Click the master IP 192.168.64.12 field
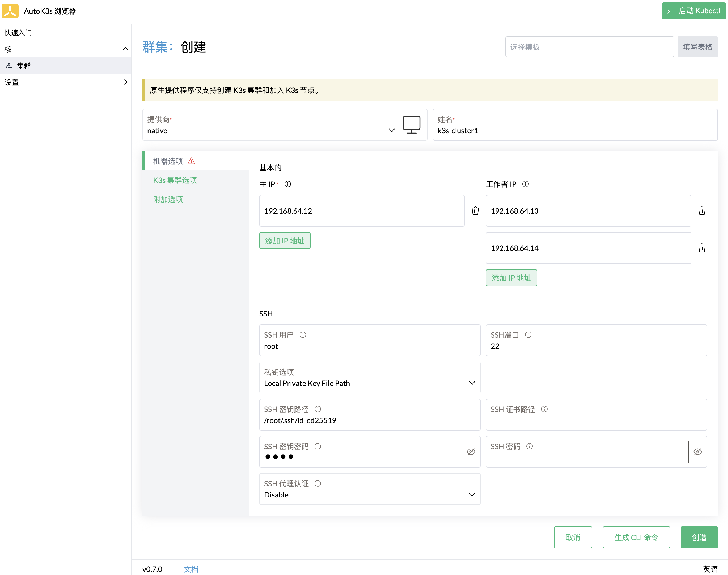Image resolution: width=728 pixels, height=575 pixels. tap(362, 211)
